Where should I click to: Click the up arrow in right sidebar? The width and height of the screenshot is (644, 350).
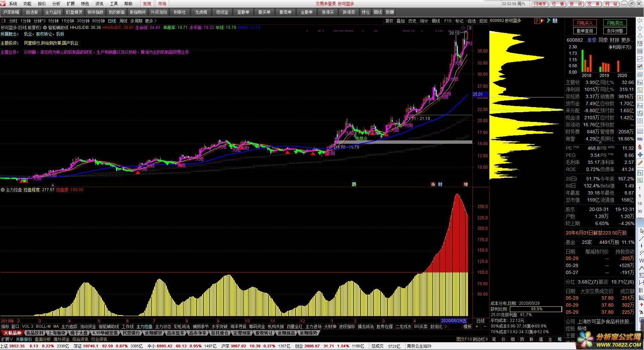pyautogui.click(x=640, y=28)
